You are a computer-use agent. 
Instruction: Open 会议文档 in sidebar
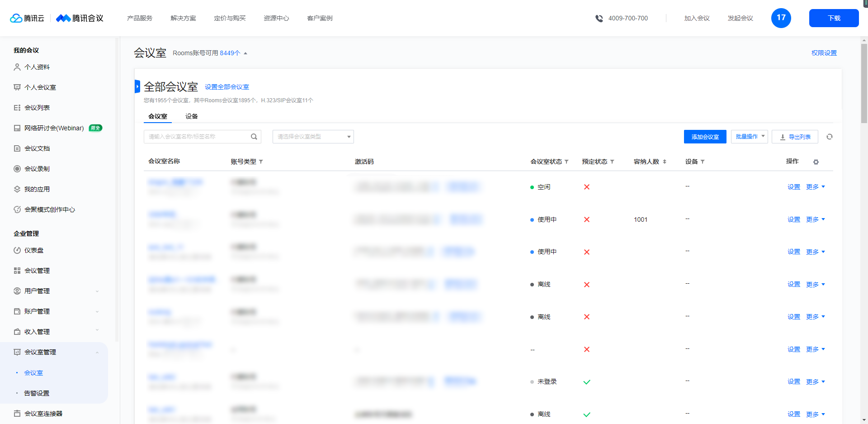(37, 148)
